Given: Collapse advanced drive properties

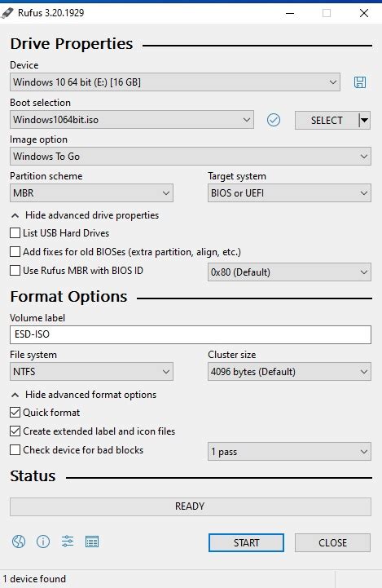Looking at the screenshot, I should click(85, 215).
